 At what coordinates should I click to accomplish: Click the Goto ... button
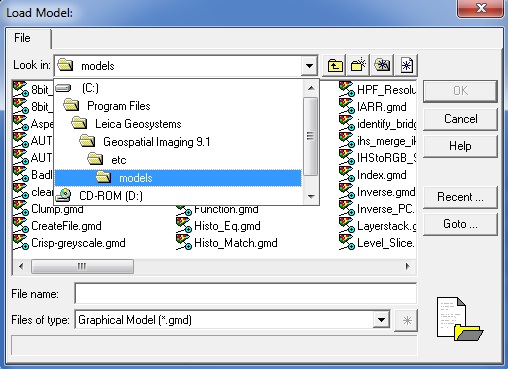(x=460, y=224)
